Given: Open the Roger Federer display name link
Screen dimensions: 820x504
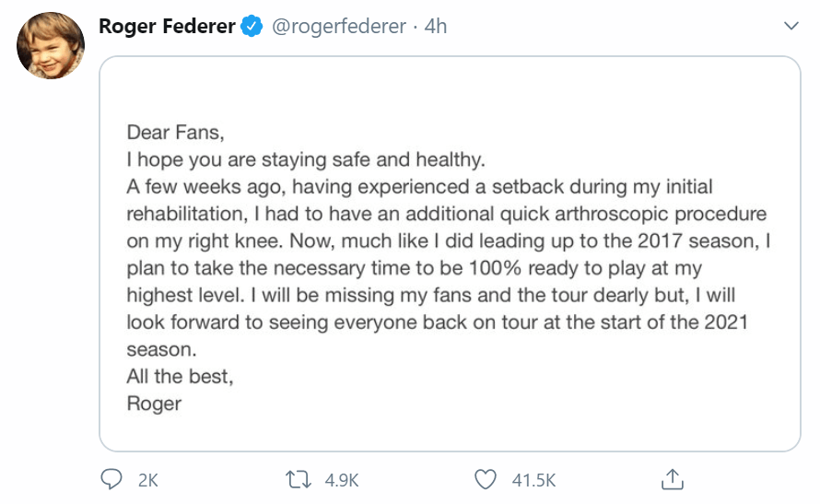Looking at the screenshot, I should (x=167, y=27).
